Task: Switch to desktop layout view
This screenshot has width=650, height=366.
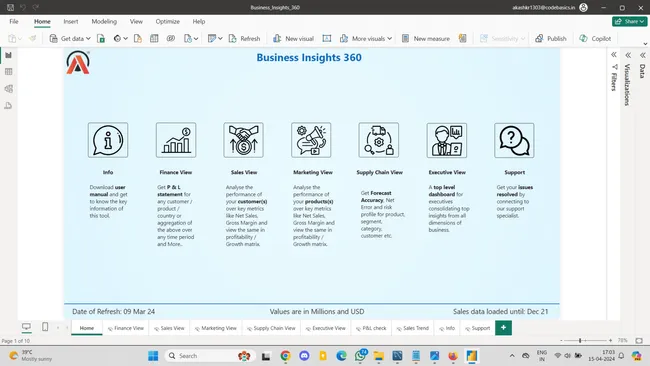Action: coord(26,327)
